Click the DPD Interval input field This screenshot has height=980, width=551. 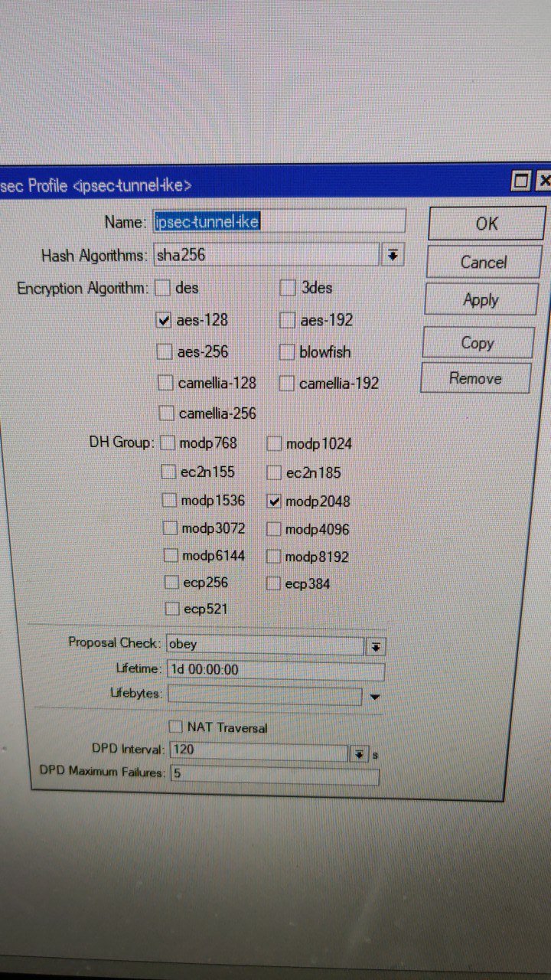pos(259,750)
